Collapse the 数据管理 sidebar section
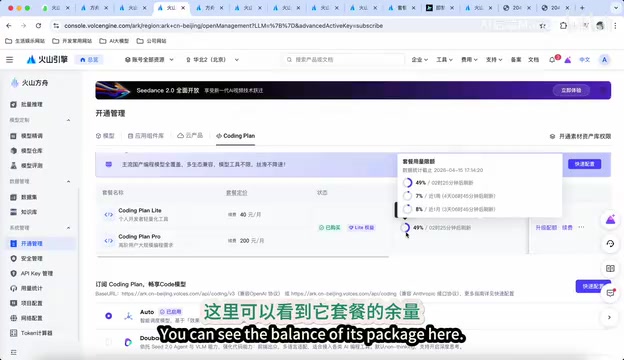Screen dimensions: 624x360 point(68,181)
